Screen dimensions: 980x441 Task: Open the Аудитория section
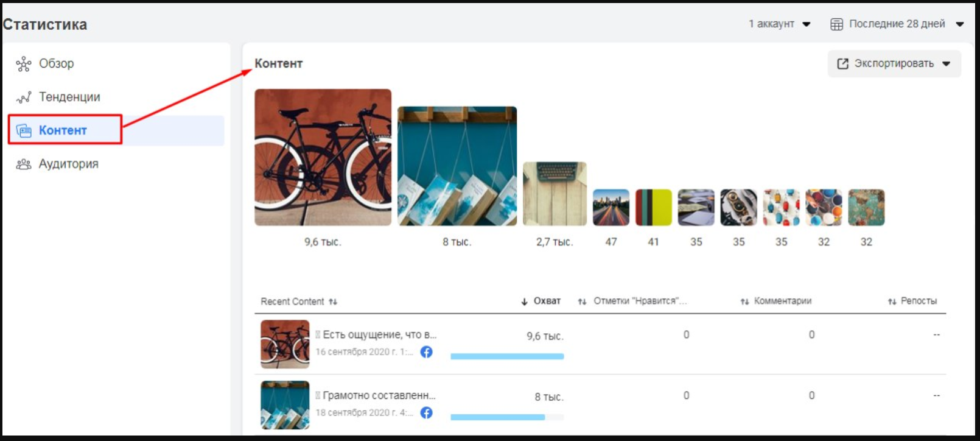point(68,164)
